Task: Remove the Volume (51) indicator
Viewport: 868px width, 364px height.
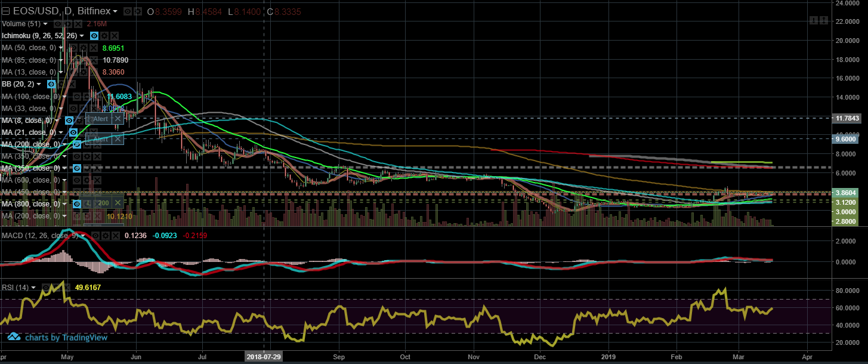Action: pyautogui.click(x=78, y=24)
